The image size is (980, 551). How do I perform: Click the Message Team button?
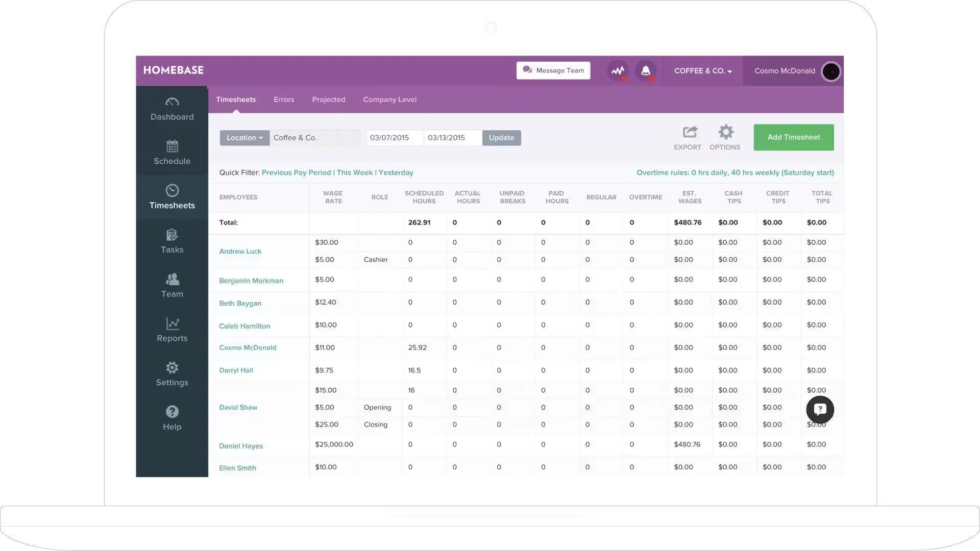pyautogui.click(x=553, y=70)
